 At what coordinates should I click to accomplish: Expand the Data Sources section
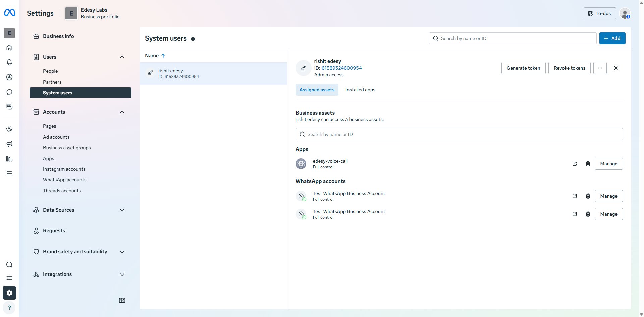coord(122,210)
